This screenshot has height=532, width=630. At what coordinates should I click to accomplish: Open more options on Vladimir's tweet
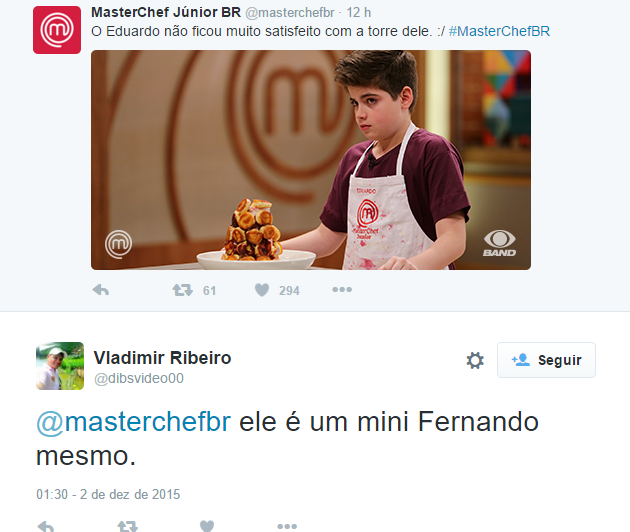[x=287, y=526]
